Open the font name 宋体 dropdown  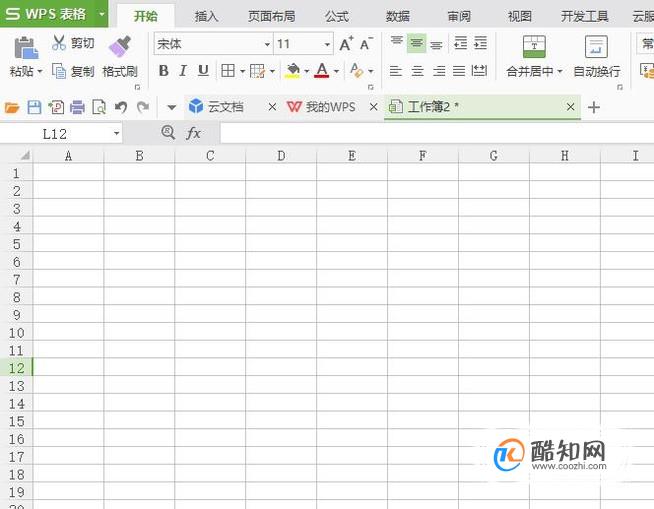[267, 44]
